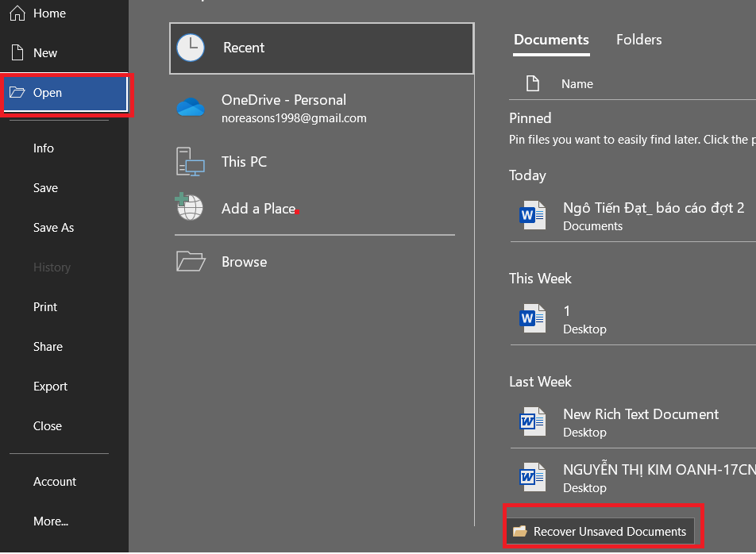Image resolution: width=756 pixels, height=554 pixels.
Task: Click the Word icon beside New Rich Text Document
Action: pyautogui.click(x=531, y=421)
